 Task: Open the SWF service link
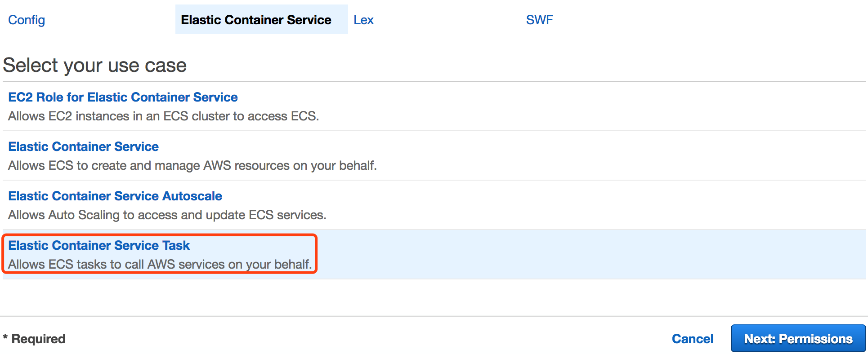(x=539, y=20)
